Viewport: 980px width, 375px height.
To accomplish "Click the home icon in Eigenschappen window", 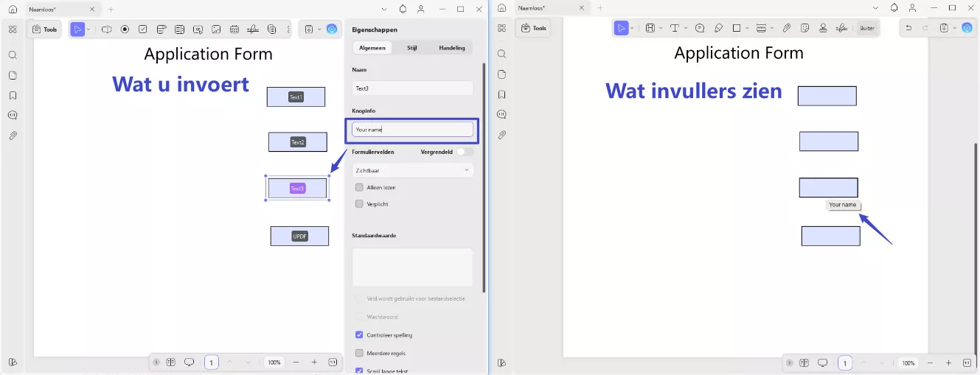I will (13, 9).
